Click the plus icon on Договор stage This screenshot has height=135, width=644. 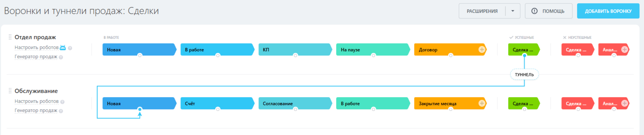point(482,49)
